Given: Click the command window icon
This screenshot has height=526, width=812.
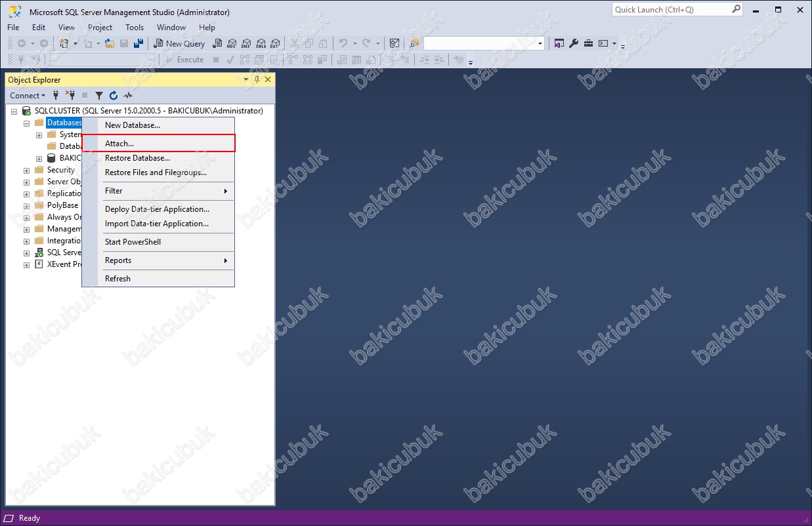Looking at the screenshot, I should pos(603,43).
